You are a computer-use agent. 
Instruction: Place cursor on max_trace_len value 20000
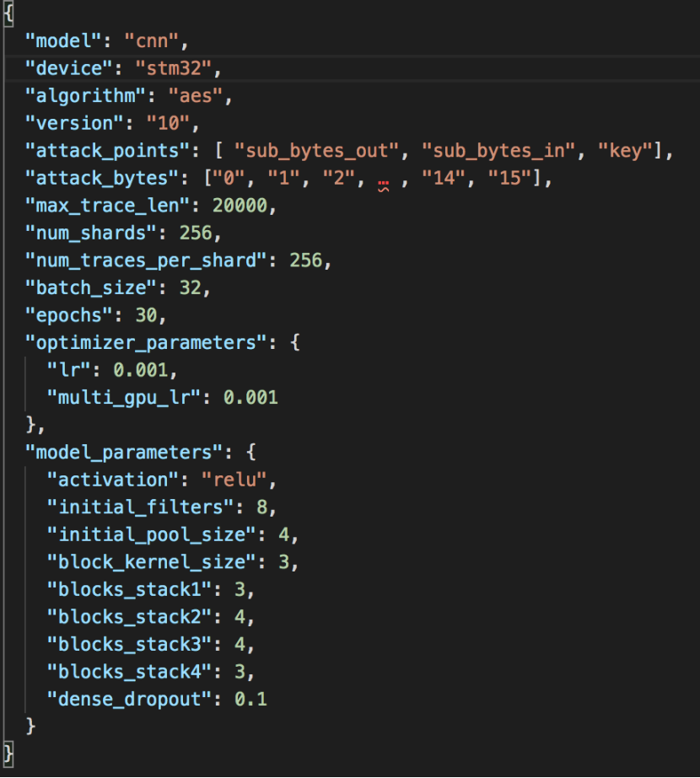coord(240,206)
